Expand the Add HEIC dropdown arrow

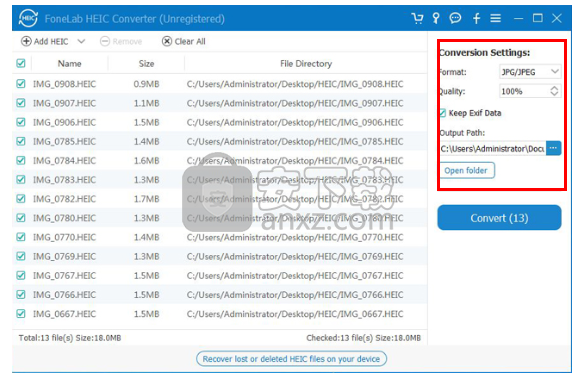pyautogui.click(x=81, y=42)
